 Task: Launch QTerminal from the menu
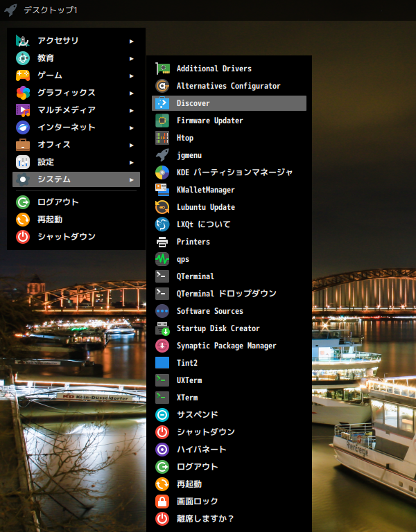click(x=195, y=276)
